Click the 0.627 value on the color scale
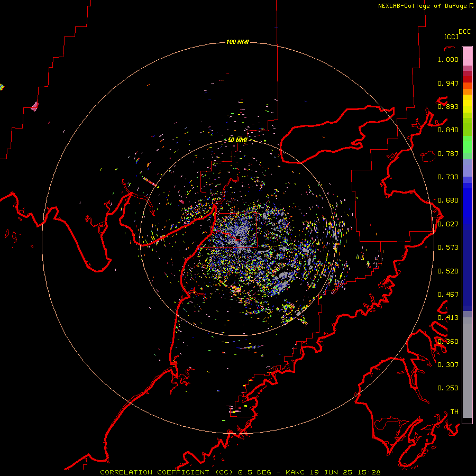 pos(448,224)
